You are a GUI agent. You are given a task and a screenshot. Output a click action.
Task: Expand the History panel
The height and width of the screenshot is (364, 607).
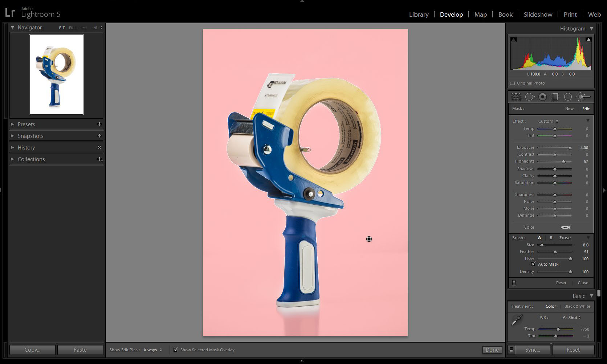click(12, 147)
